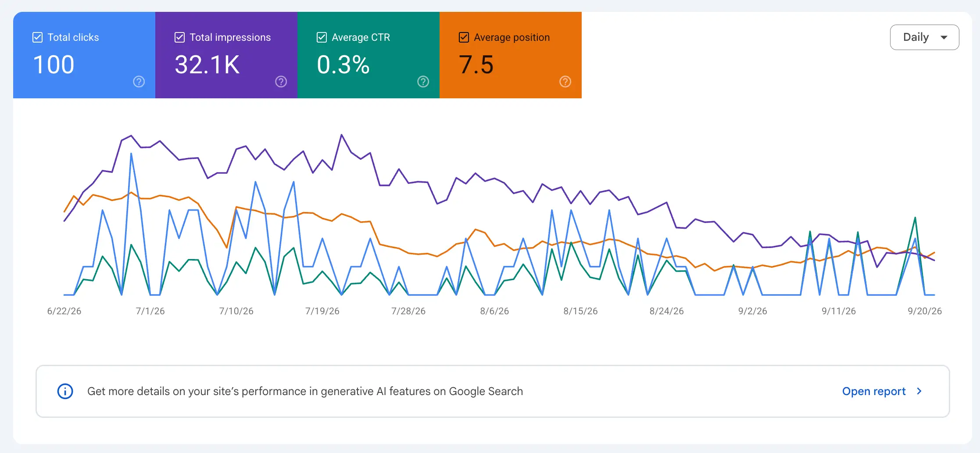Click the 8/15/26 date label on chart axis
980x453 pixels.
(580, 311)
